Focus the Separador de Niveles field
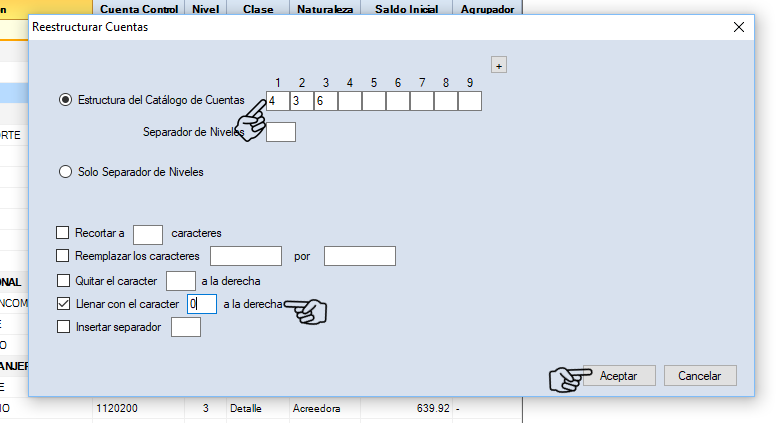Image resolution: width=781 pixels, height=423 pixels. click(281, 132)
